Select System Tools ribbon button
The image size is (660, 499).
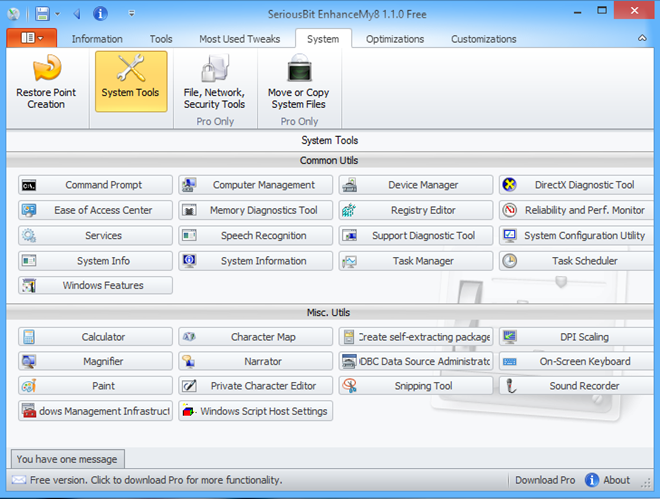pos(131,82)
